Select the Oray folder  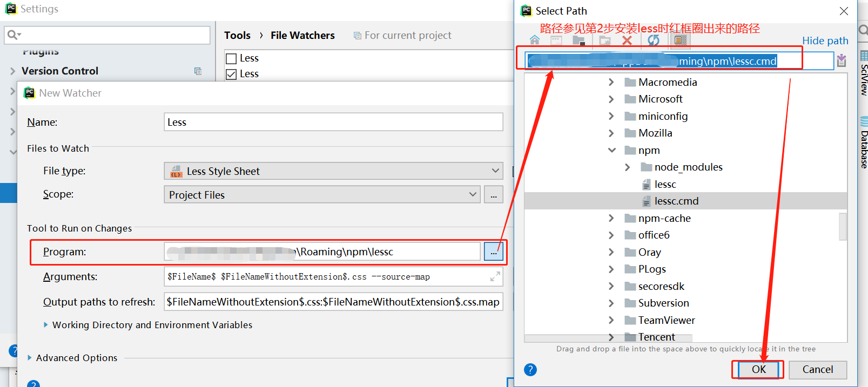649,252
